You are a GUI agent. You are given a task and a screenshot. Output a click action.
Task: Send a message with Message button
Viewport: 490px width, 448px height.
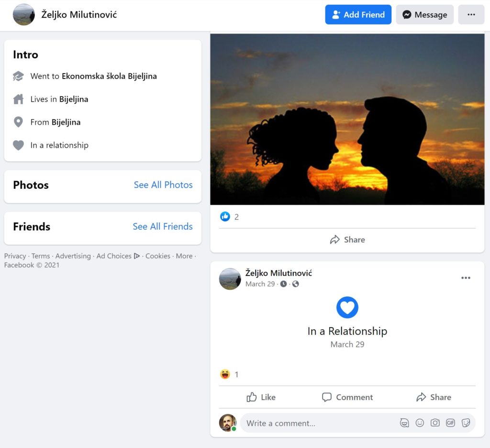point(424,15)
